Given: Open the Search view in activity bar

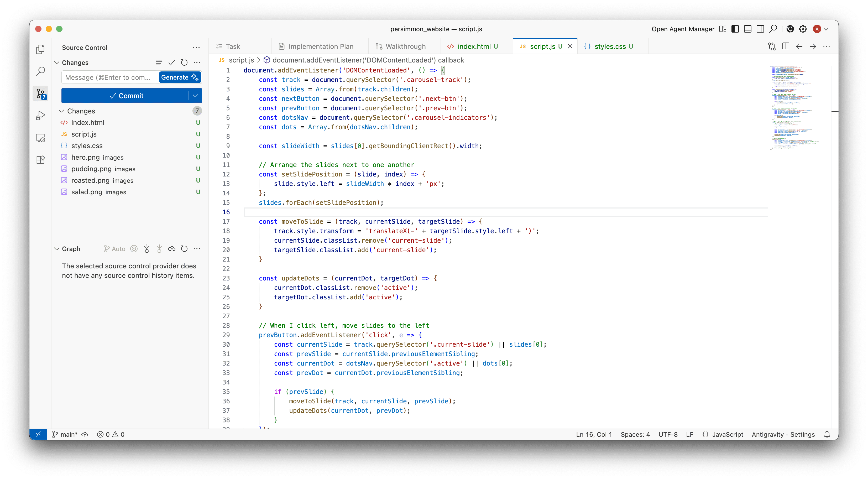Looking at the screenshot, I should pyautogui.click(x=40, y=71).
